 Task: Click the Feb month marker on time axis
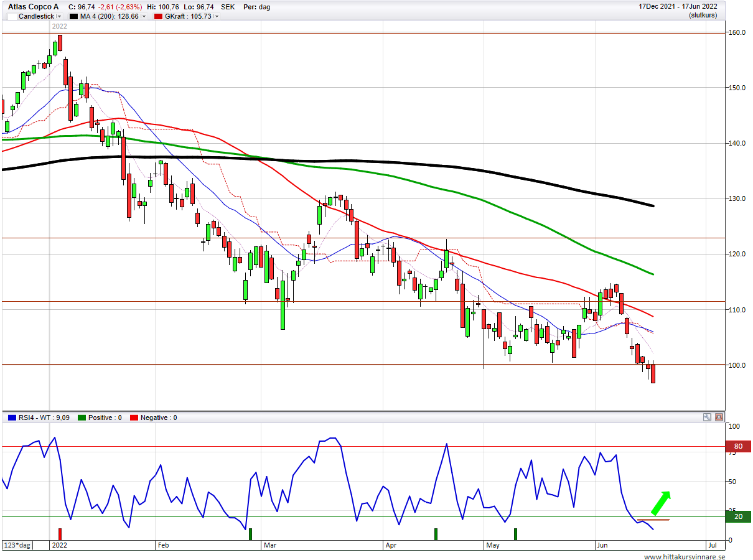(164, 545)
